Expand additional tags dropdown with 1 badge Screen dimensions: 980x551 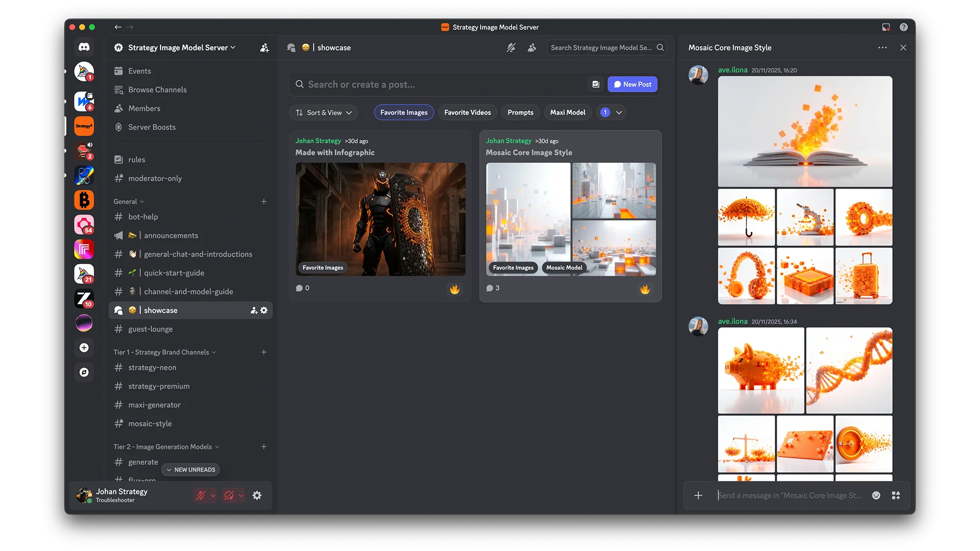click(611, 112)
